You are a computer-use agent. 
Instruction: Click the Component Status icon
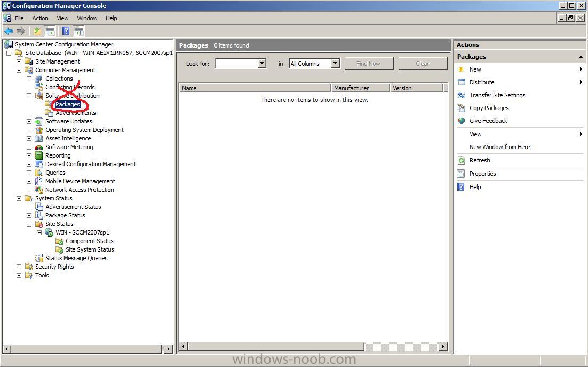pos(59,241)
